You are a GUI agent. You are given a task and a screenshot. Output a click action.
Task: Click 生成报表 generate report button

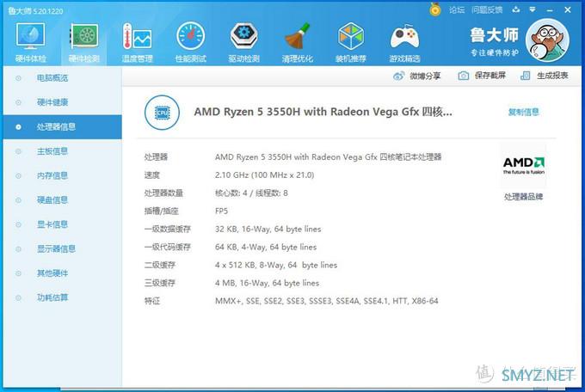[x=545, y=76]
